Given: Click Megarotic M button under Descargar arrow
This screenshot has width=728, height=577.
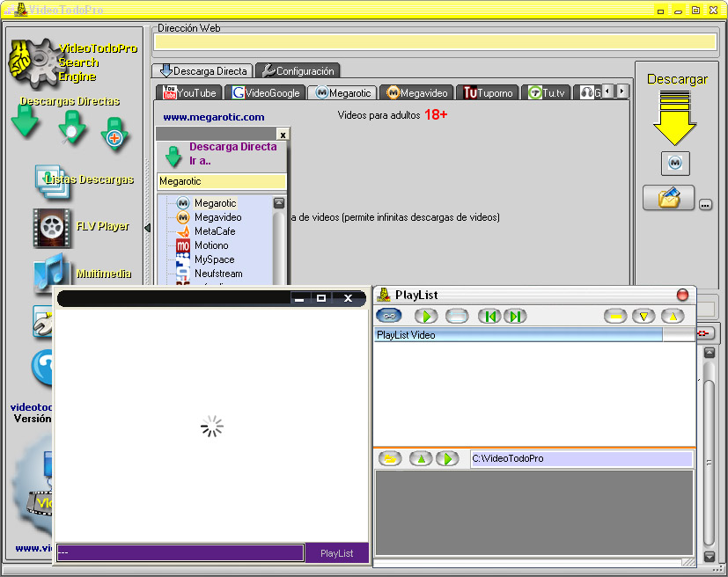Looking at the screenshot, I should coord(675,164).
